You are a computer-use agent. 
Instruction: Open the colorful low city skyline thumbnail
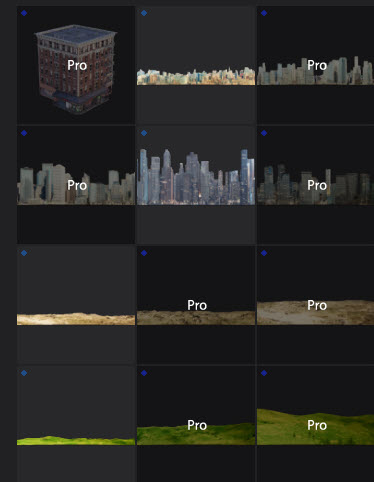[196, 65]
